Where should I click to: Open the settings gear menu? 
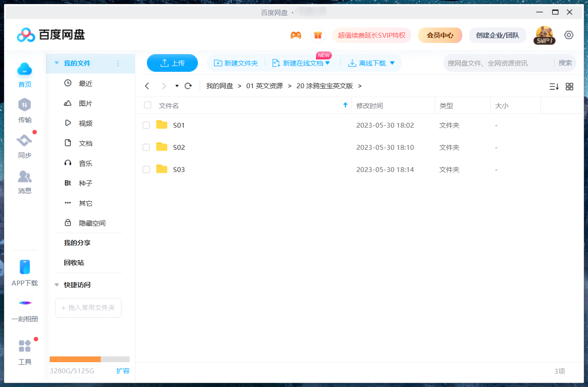569,35
